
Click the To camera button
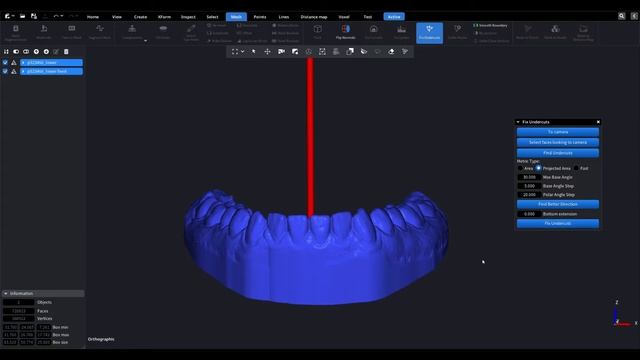pos(558,132)
